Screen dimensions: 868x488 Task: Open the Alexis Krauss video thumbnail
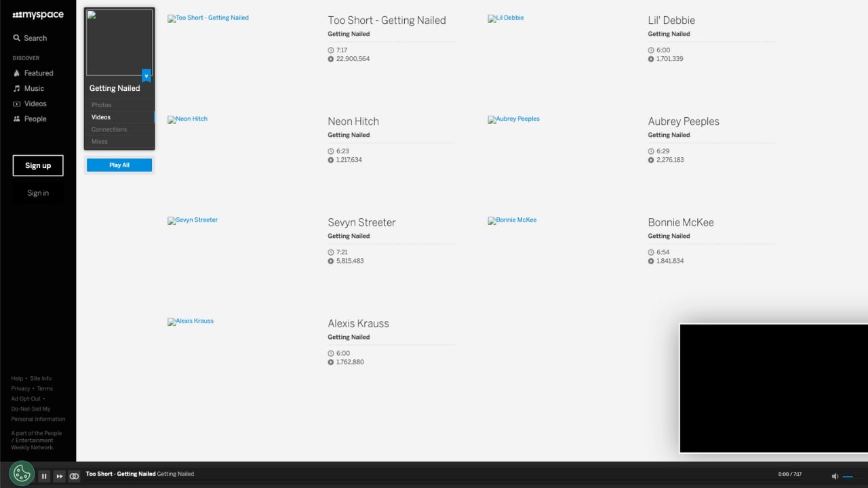(x=191, y=321)
